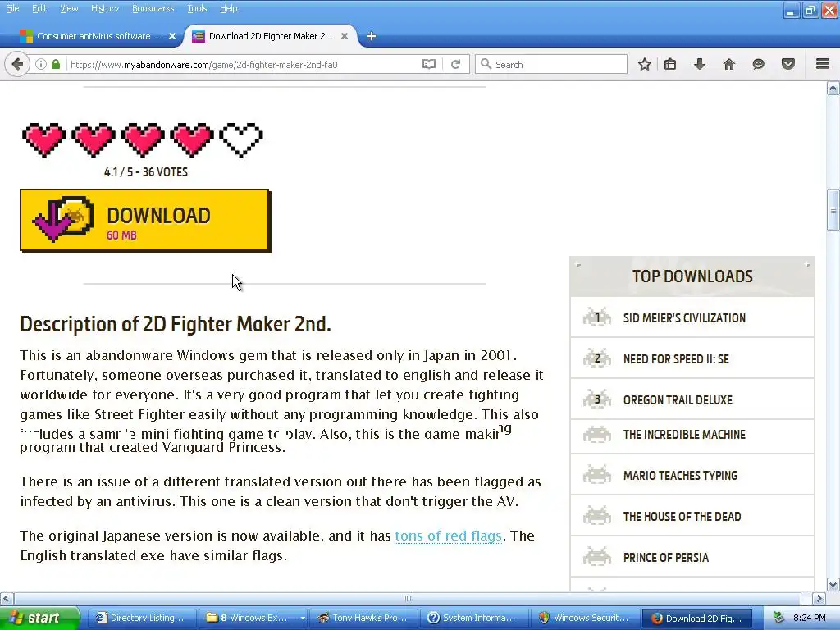840x630 pixels.
Task: Open site information icon in address bar
Action: pos(41,64)
